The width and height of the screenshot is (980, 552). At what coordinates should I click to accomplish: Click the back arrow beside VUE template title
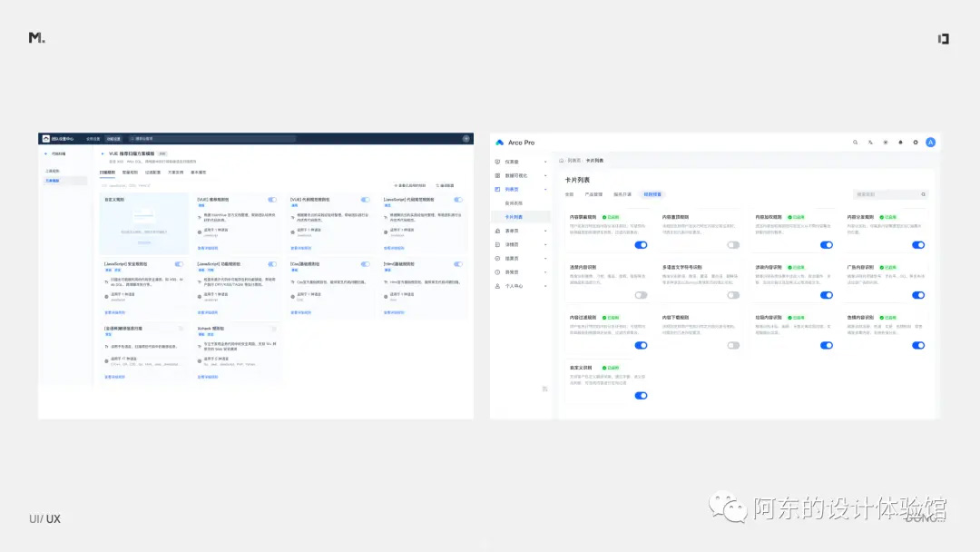pyautogui.click(x=103, y=153)
